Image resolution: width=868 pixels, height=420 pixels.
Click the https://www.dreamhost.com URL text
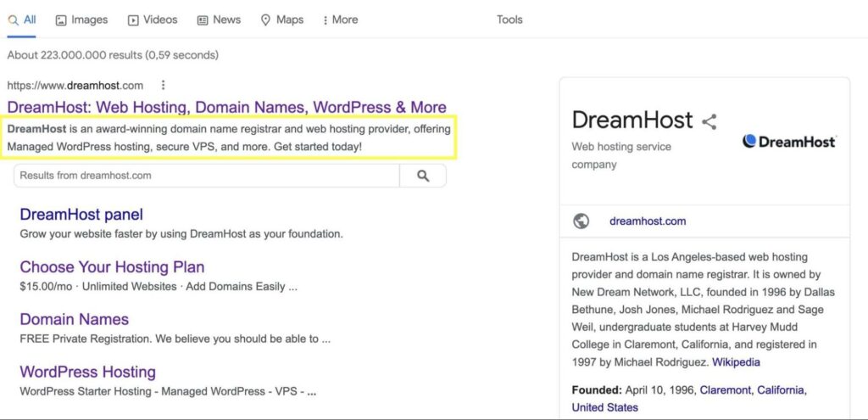coord(75,86)
